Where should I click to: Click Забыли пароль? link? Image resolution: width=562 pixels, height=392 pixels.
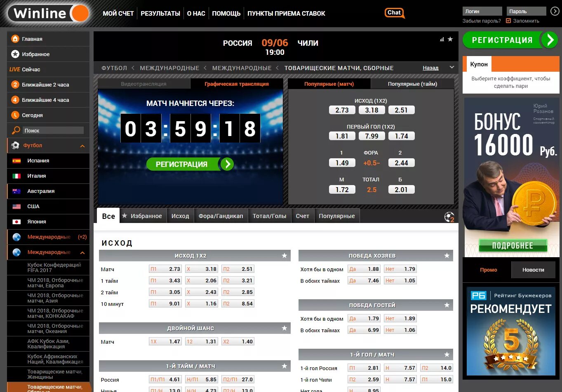pyautogui.click(x=482, y=21)
